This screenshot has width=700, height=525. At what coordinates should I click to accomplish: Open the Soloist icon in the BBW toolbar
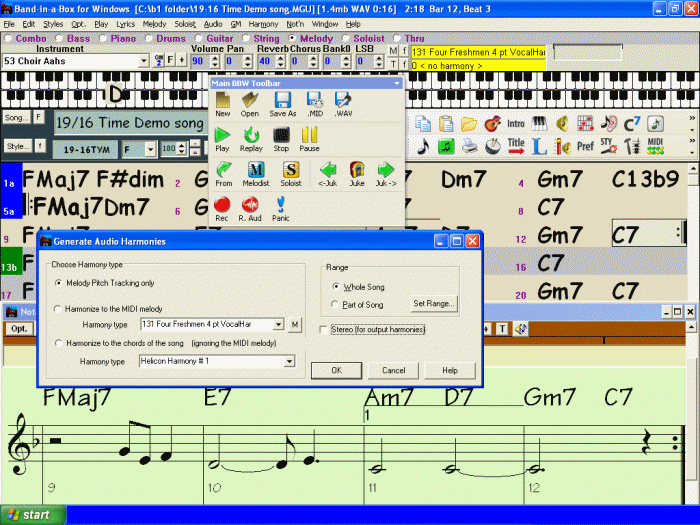pos(291,174)
